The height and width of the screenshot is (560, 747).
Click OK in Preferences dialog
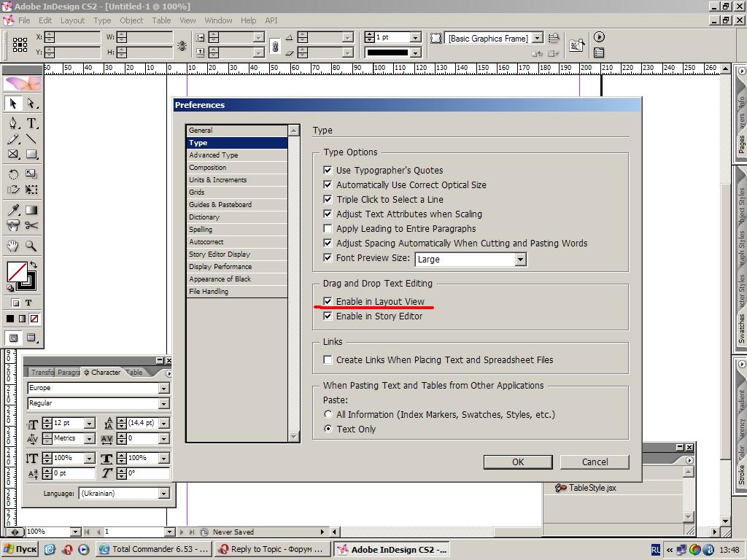518,462
